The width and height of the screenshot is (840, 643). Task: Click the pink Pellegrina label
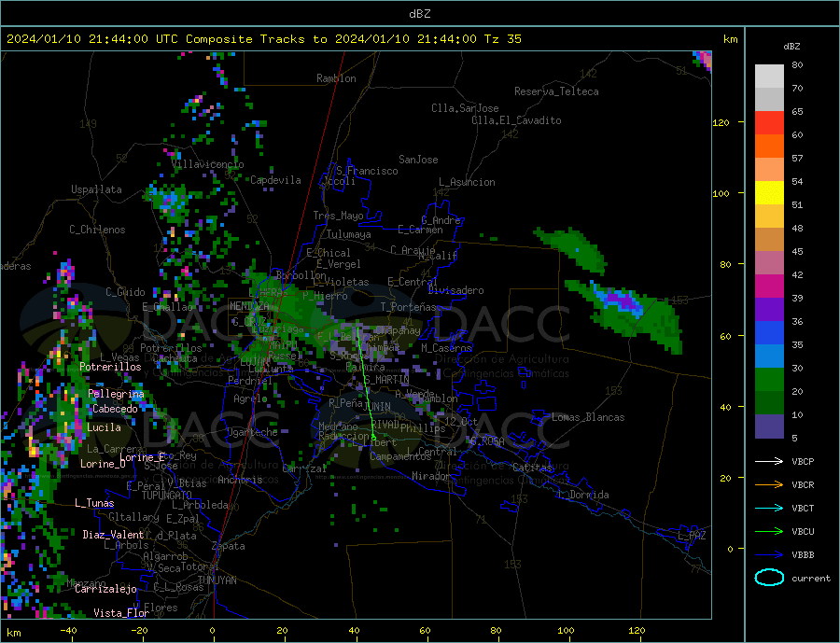(x=117, y=394)
